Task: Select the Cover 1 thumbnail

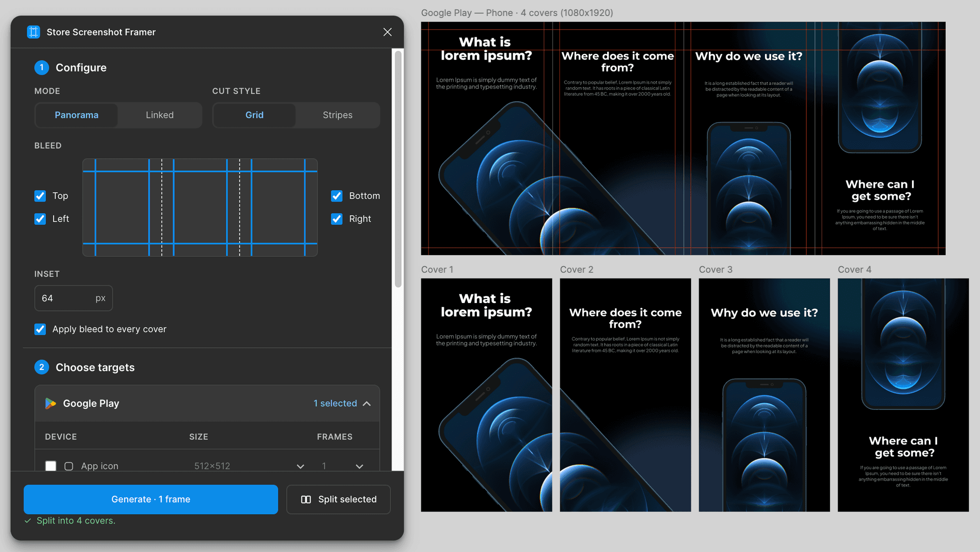Action: 486,395
